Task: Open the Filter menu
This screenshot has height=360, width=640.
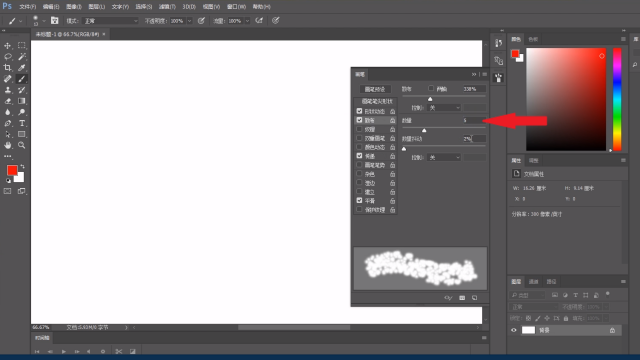Action: coord(167,7)
